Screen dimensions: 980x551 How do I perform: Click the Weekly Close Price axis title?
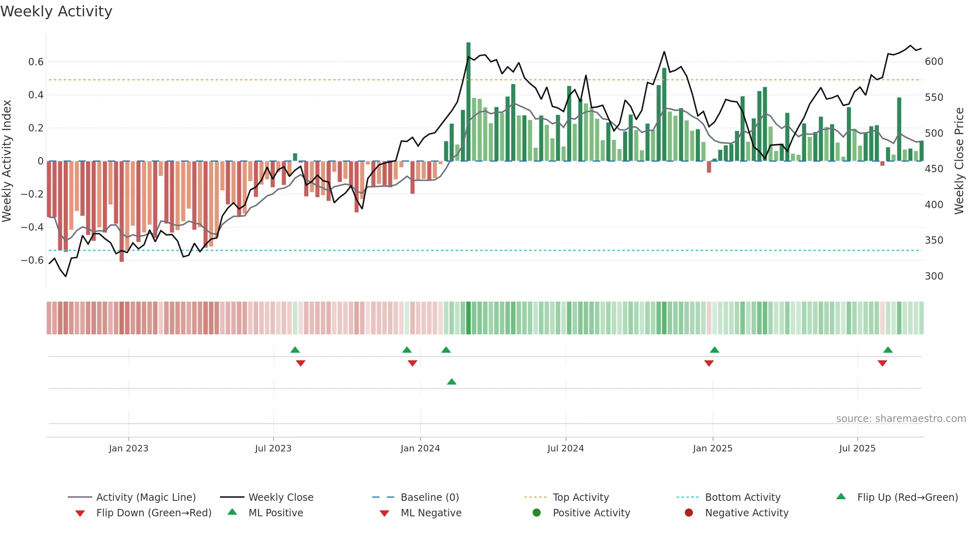959,161
